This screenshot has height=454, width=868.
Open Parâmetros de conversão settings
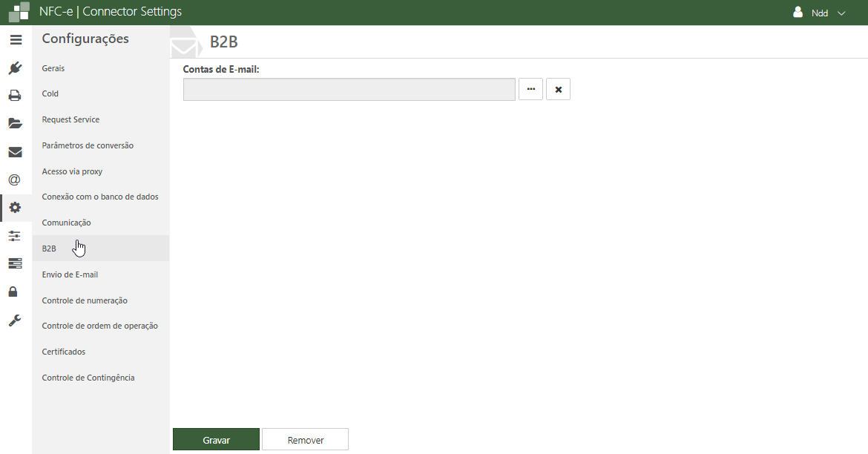(88, 145)
